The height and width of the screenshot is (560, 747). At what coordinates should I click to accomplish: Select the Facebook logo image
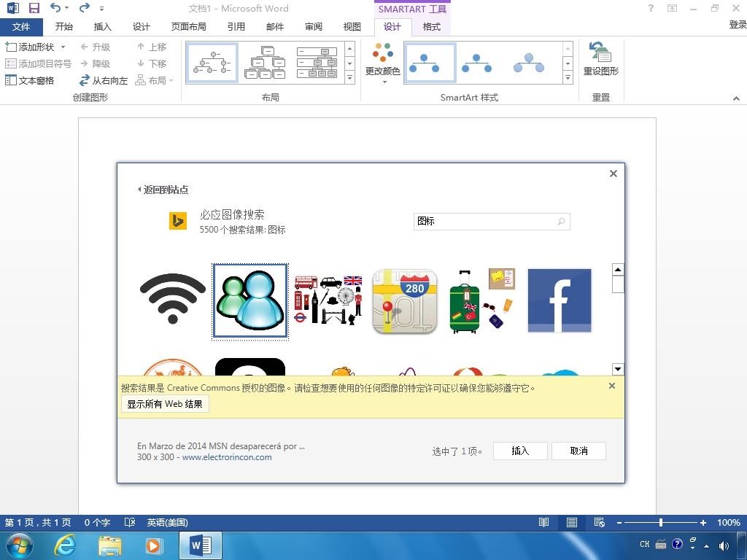560,300
